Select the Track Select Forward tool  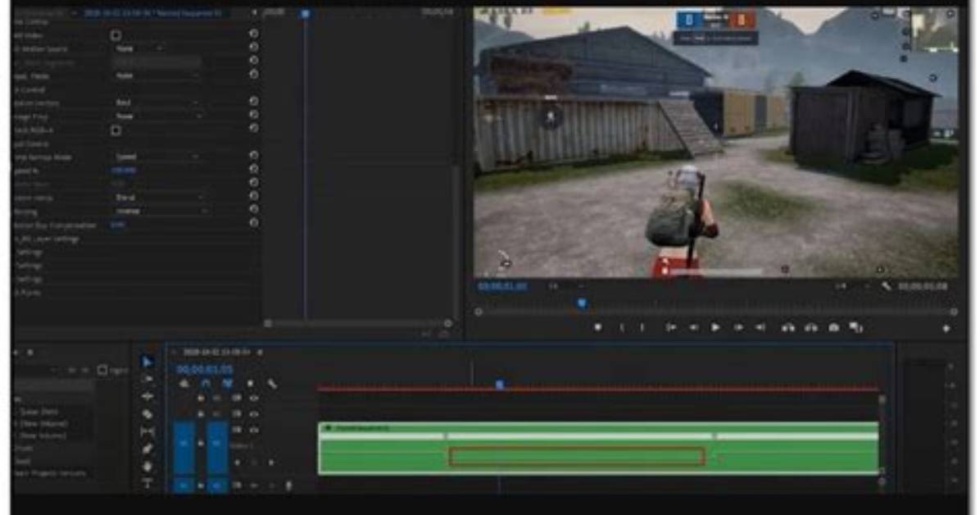(x=147, y=379)
